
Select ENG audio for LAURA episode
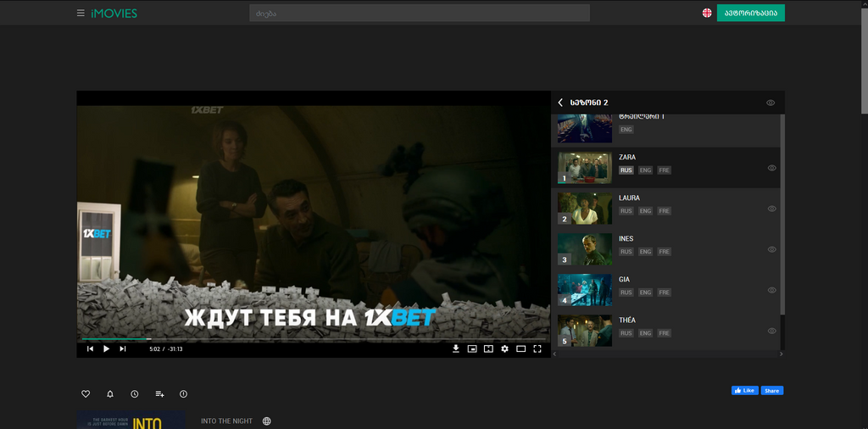[645, 211]
